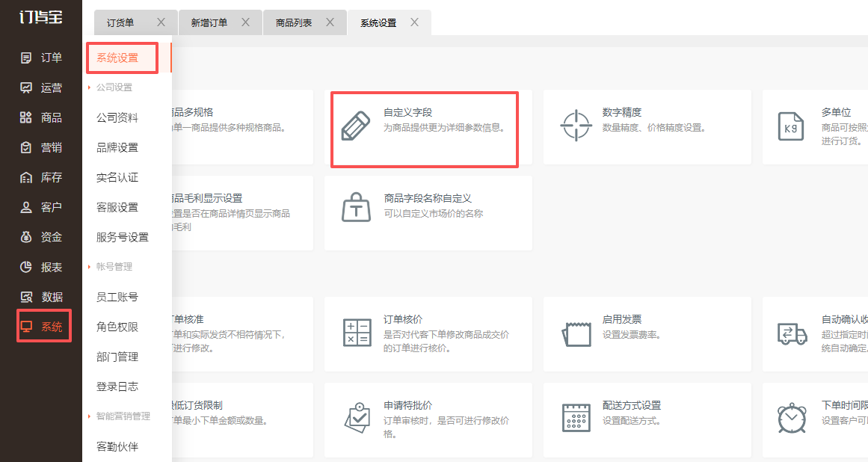Viewport: 868px width, 462px height.
Task: Open the 客户 person icon
Action: click(26, 207)
